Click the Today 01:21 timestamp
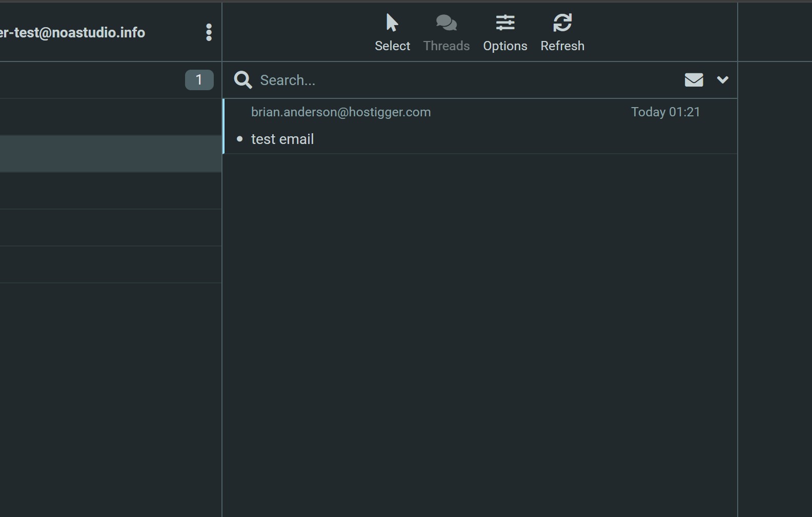The image size is (812, 517). click(665, 112)
